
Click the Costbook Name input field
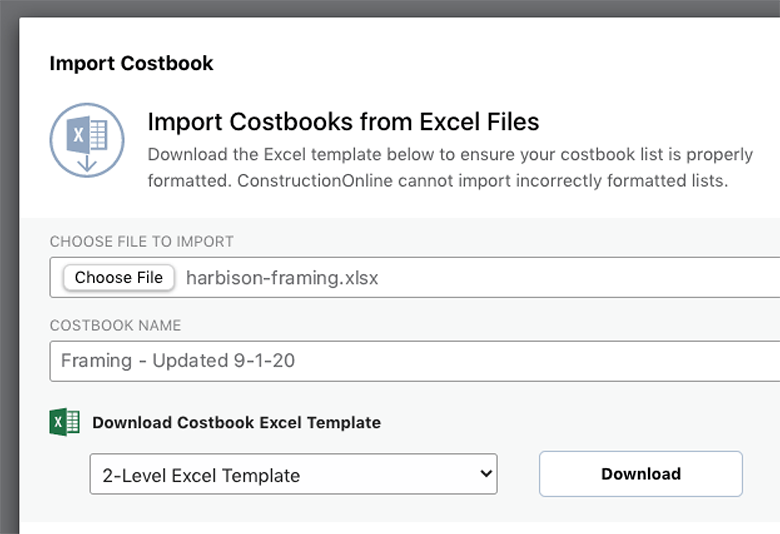(x=415, y=361)
